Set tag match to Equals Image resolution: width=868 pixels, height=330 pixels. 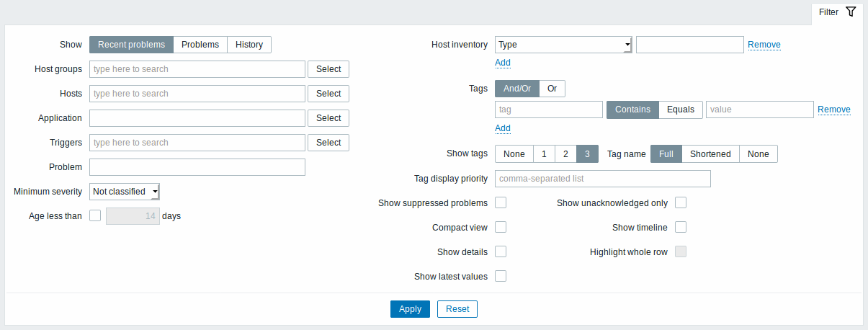pyautogui.click(x=681, y=110)
